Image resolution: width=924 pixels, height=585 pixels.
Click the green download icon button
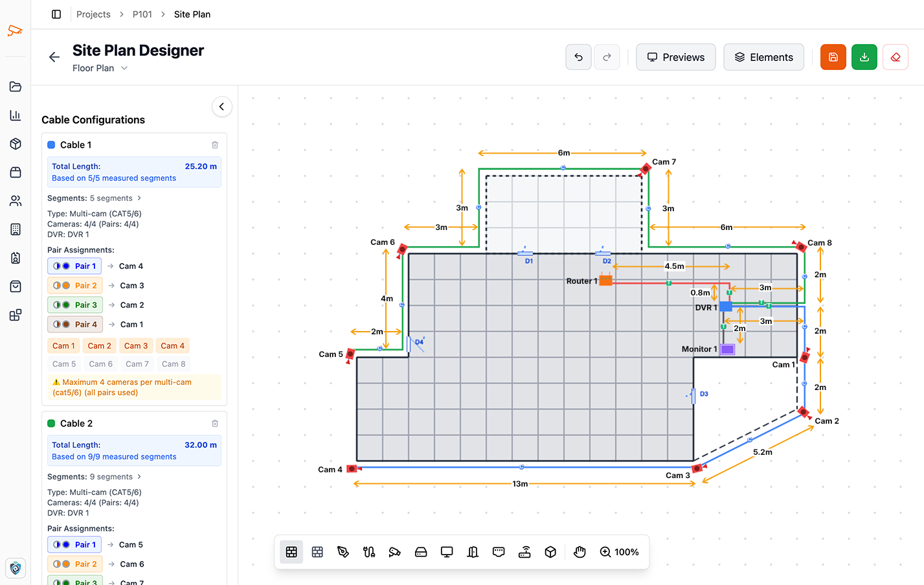coord(864,57)
